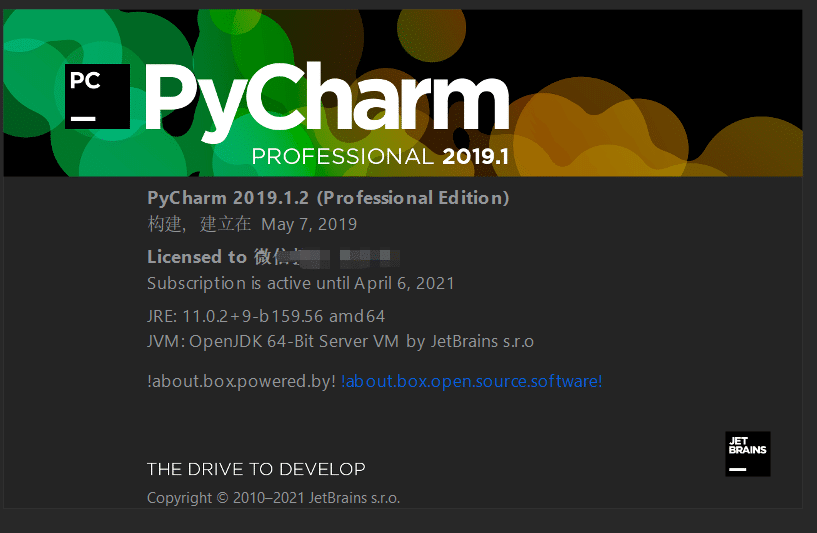Click the PC logo icon in banner
This screenshot has height=533, width=817.
point(97,96)
